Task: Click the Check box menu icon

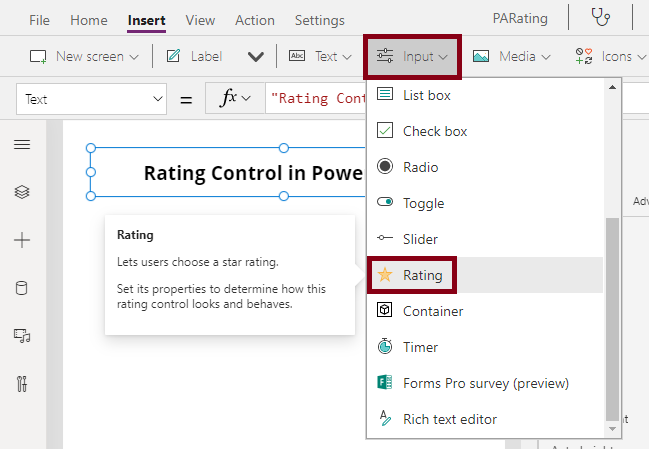Action: coord(385,130)
